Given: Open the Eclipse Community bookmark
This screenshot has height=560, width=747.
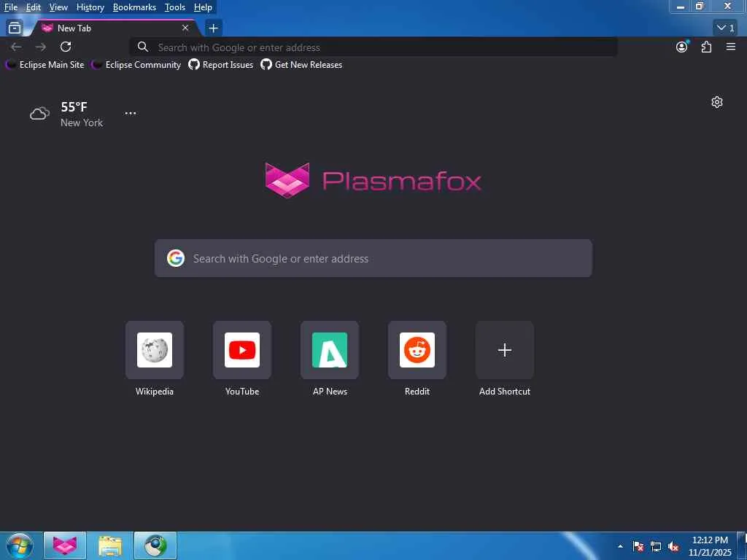Looking at the screenshot, I should tap(136, 65).
